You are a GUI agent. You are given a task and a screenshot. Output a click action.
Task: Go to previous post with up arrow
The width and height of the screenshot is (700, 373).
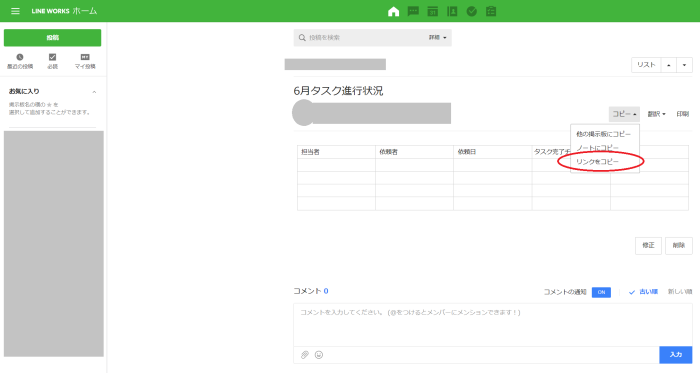coord(669,65)
